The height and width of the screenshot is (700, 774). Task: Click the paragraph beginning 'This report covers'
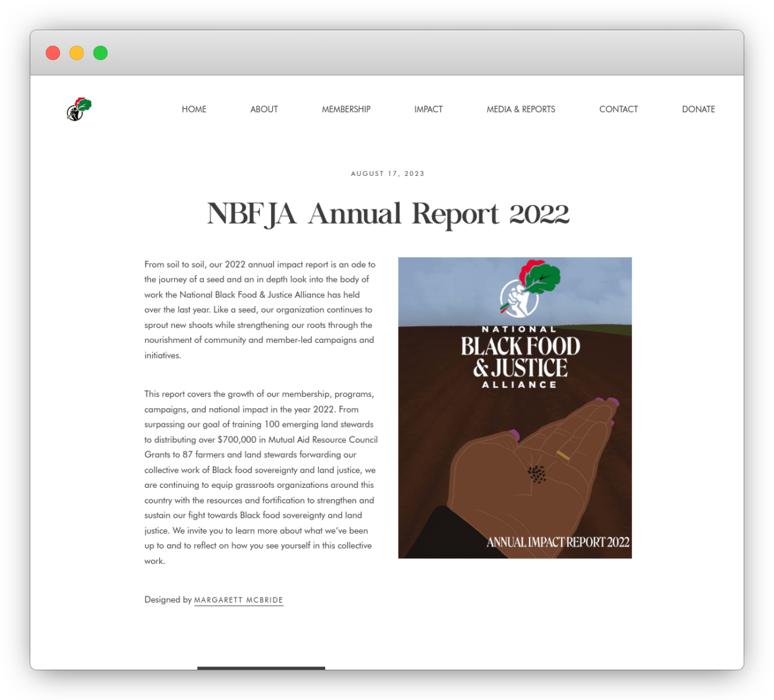point(261,478)
